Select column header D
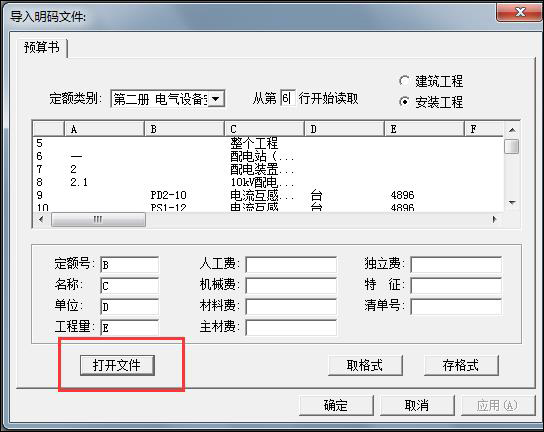The image size is (544, 432). pyautogui.click(x=344, y=129)
